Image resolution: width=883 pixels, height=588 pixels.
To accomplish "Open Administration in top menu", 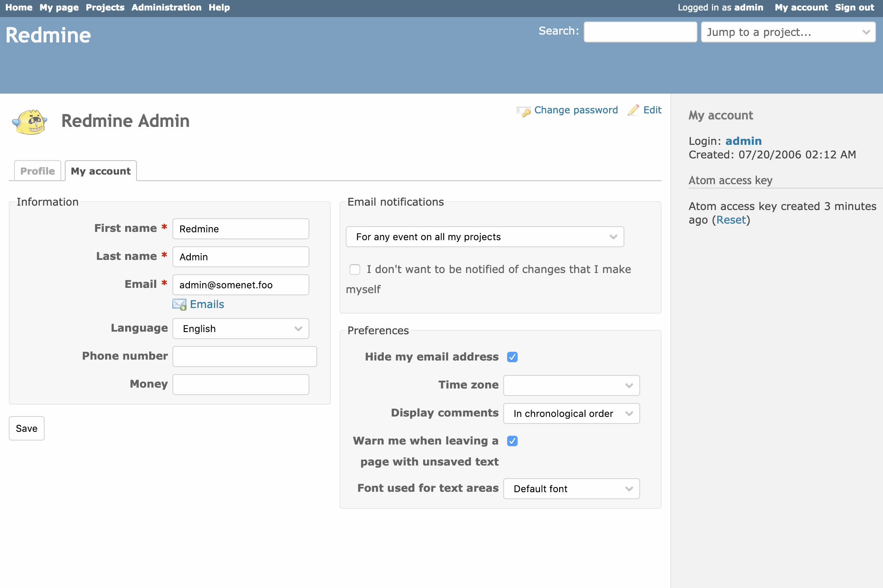I will [166, 7].
